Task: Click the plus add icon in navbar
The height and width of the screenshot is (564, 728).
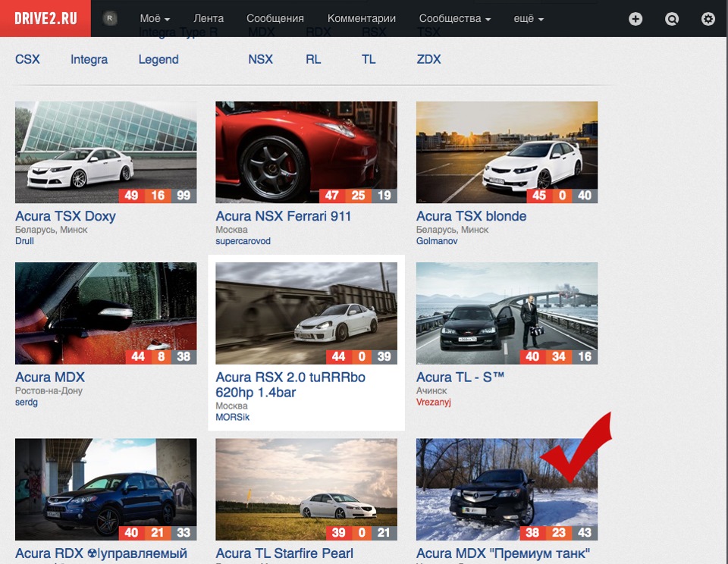Action: pyautogui.click(x=635, y=18)
